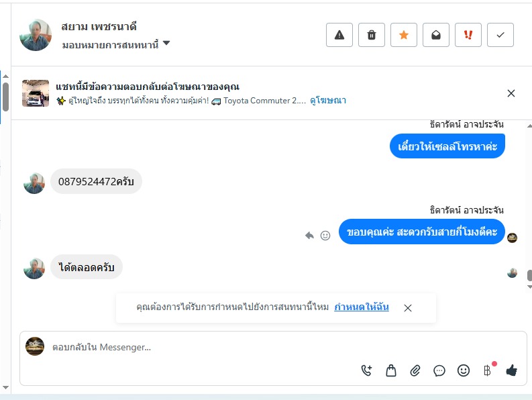Screen dimensions: 532x400
Task: Toggle the orange star follow-up flag
Action: 403,35
